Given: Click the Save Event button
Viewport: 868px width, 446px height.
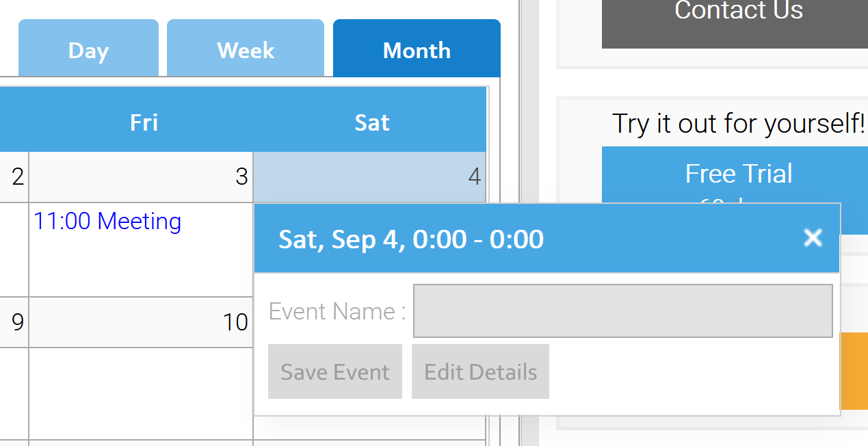Looking at the screenshot, I should 335,371.
